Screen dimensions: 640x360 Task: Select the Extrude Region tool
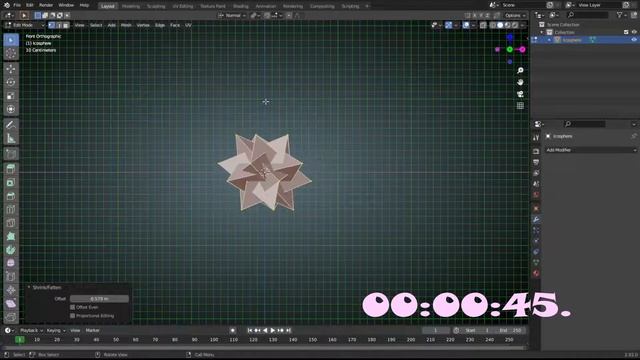click(11, 169)
